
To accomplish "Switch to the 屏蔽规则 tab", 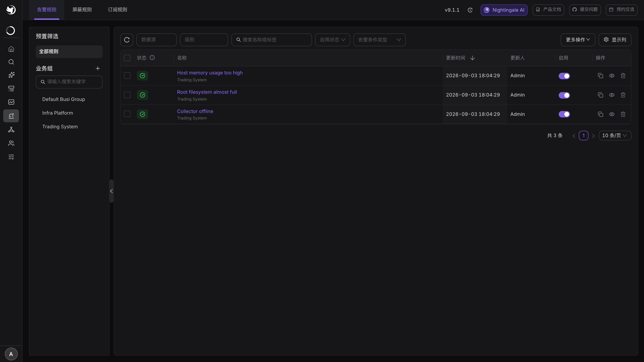I will coord(82,10).
